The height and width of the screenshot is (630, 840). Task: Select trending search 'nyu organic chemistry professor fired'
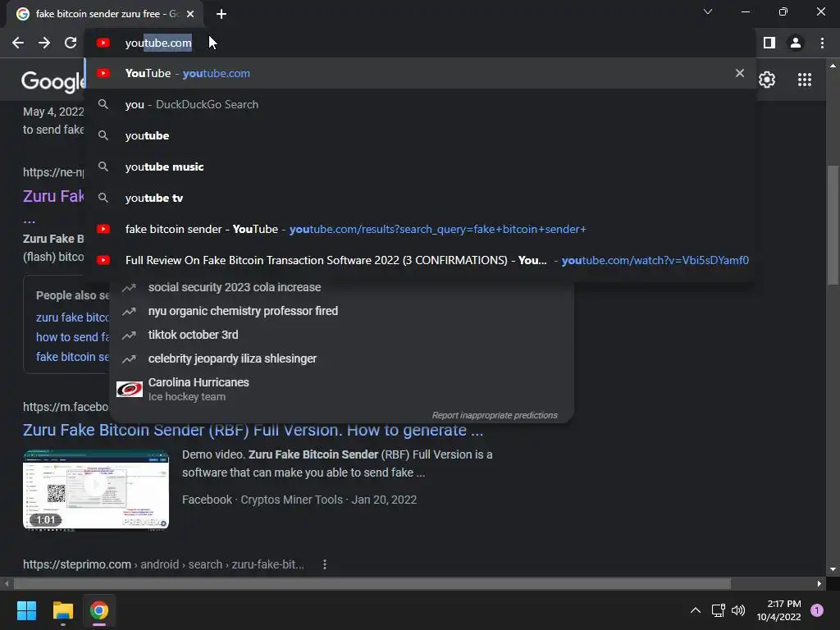click(342, 311)
